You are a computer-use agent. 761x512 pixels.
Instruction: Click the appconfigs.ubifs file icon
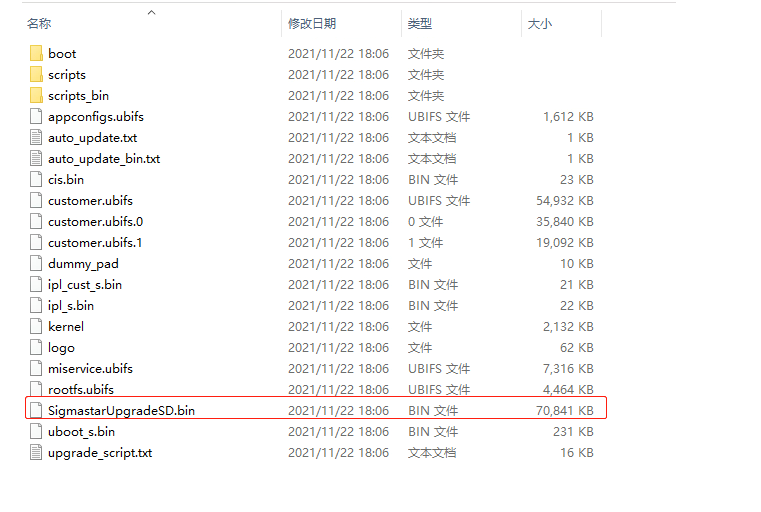click(x=36, y=116)
